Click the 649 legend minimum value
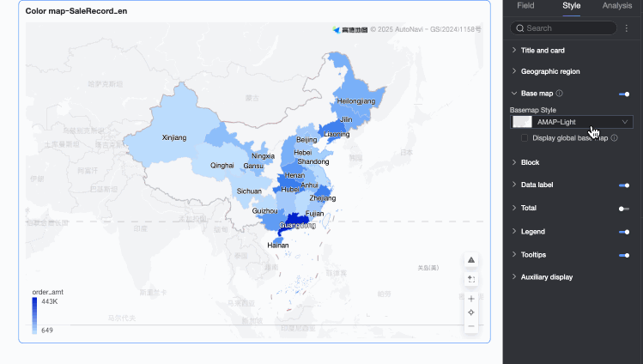 (x=47, y=331)
